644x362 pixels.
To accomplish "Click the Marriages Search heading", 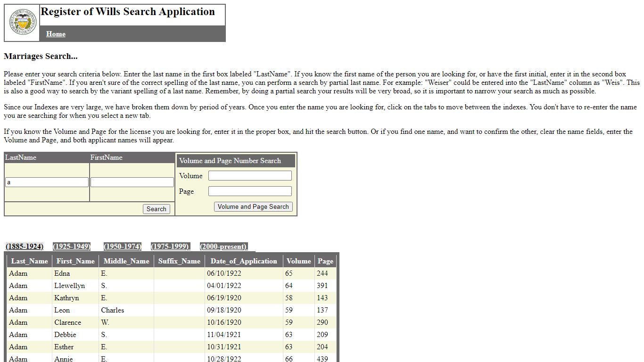I will coord(41,56).
